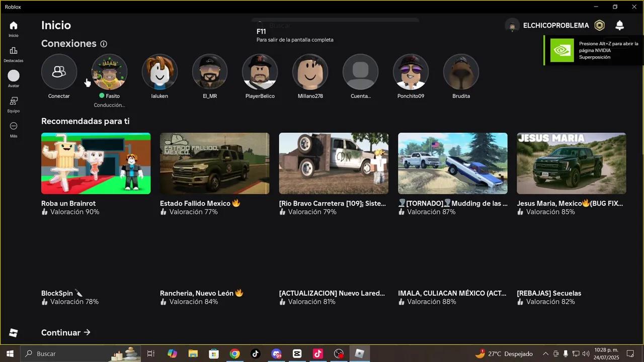The image size is (644, 362).
Task: Click the Conexiones info icon
Action: pyautogui.click(x=103, y=44)
